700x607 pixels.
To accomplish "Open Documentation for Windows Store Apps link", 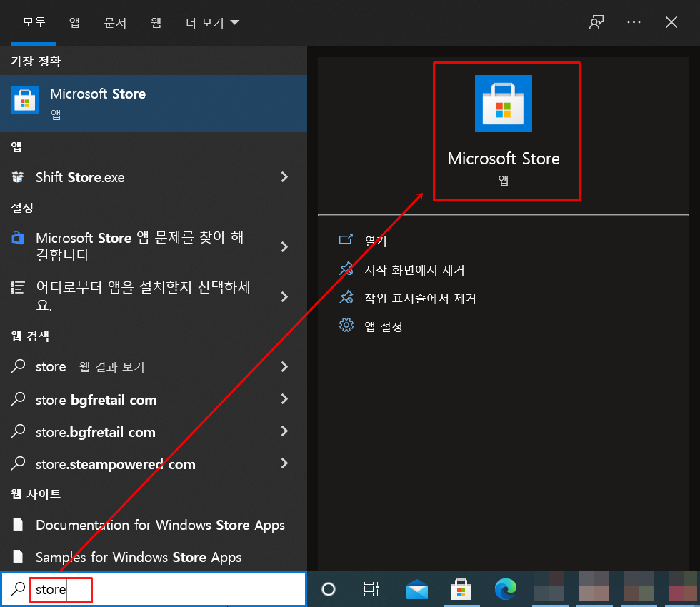I will (x=160, y=526).
